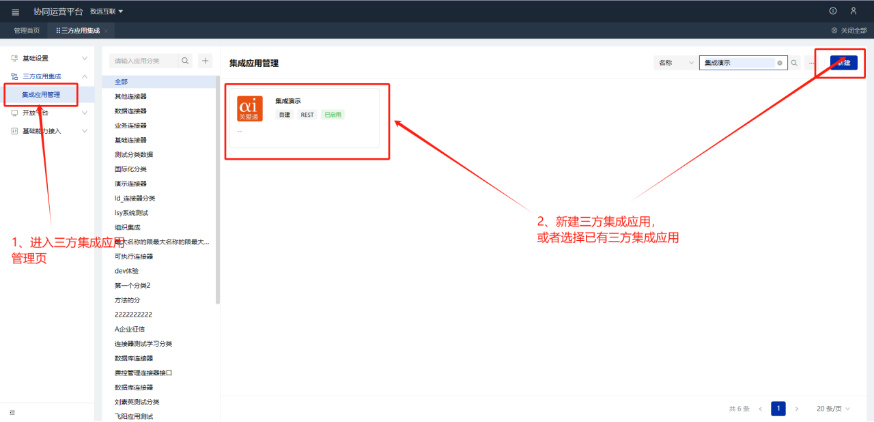Add a new category with plus icon
Screen dimensions: 874x422
coord(206,61)
